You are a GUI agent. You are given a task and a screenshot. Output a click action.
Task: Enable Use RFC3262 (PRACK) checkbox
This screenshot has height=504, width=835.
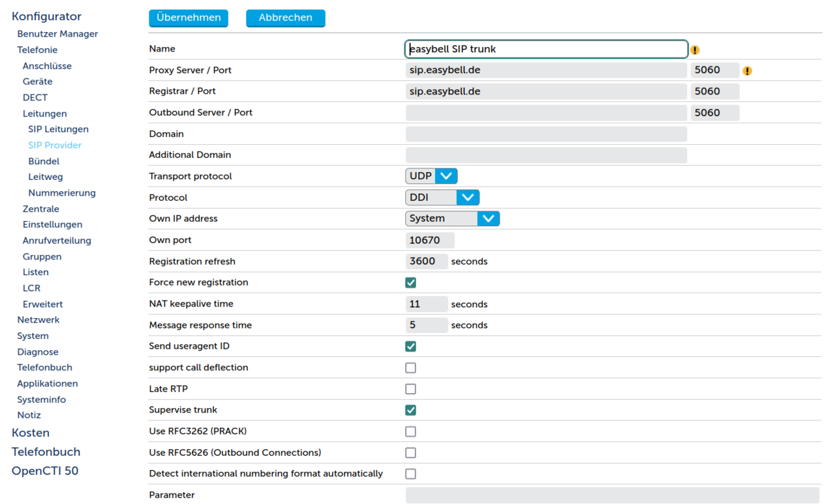click(410, 432)
